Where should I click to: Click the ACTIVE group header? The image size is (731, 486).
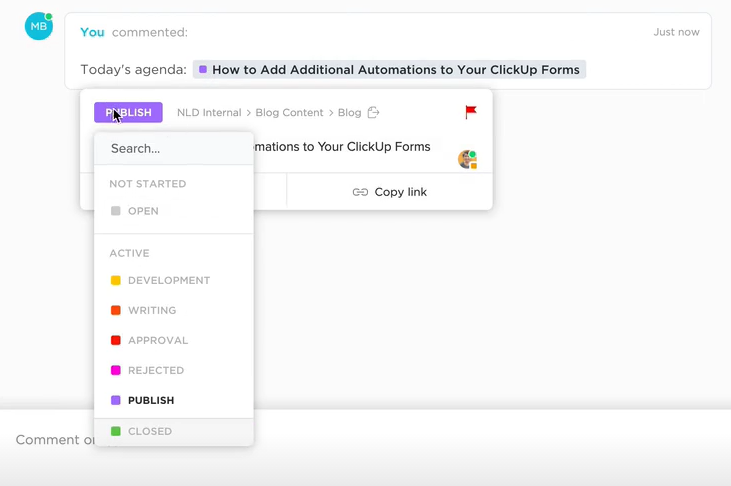(x=130, y=253)
